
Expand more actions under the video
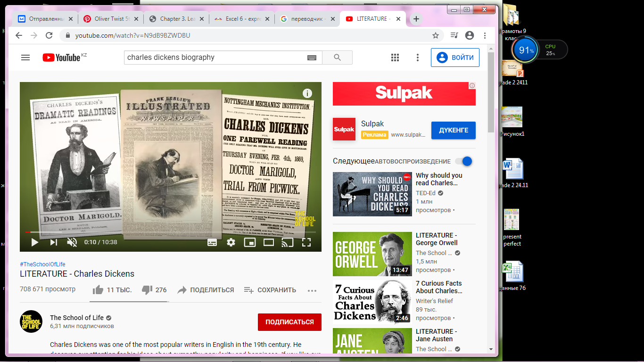pyautogui.click(x=312, y=290)
